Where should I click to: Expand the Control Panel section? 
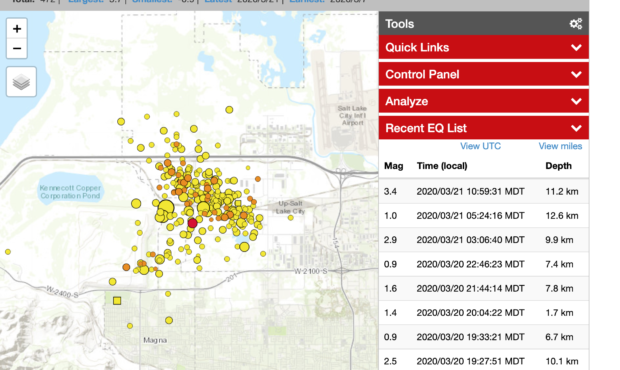pyautogui.click(x=484, y=74)
